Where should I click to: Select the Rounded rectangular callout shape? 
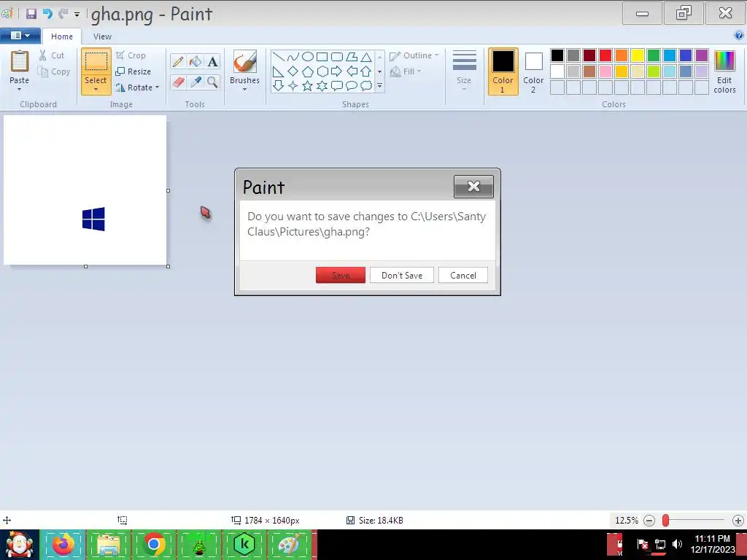coord(337,86)
